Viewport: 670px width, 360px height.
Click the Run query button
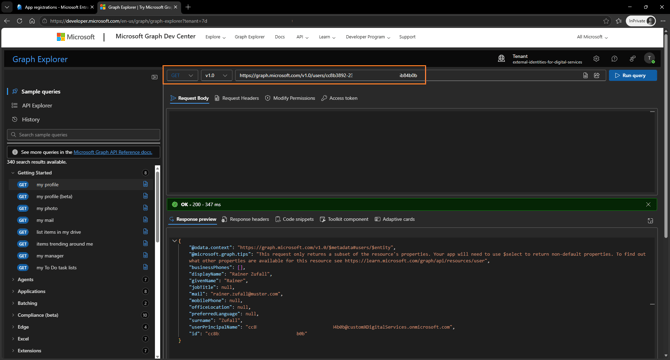(633, 76)
